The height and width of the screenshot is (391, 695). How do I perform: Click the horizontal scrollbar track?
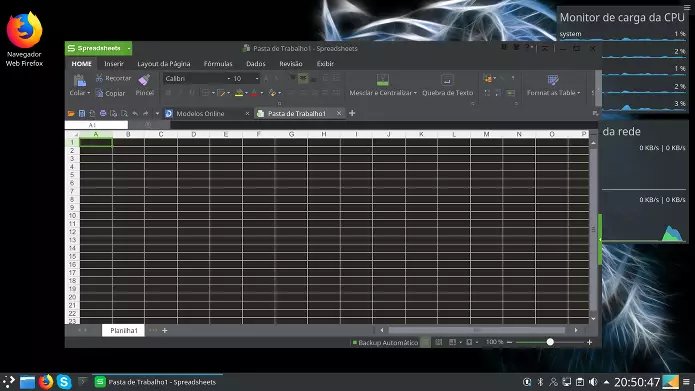pyautogui.click(x=477, y=330)
